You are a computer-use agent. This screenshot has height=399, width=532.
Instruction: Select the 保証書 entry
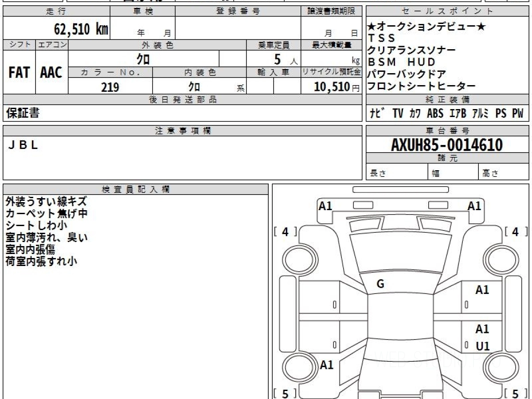[x=23, y=113]
